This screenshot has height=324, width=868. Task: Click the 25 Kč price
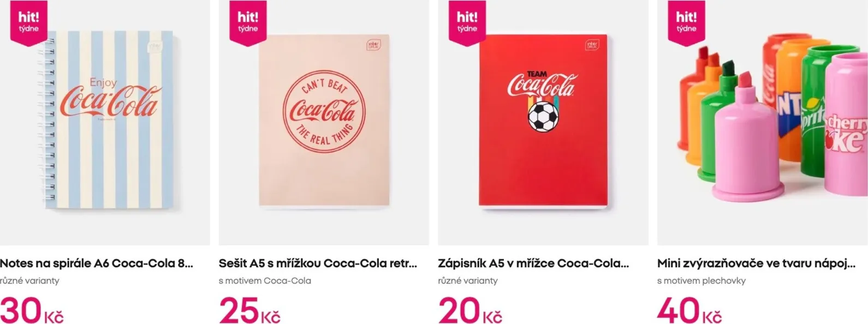click(x=249, y=310)
